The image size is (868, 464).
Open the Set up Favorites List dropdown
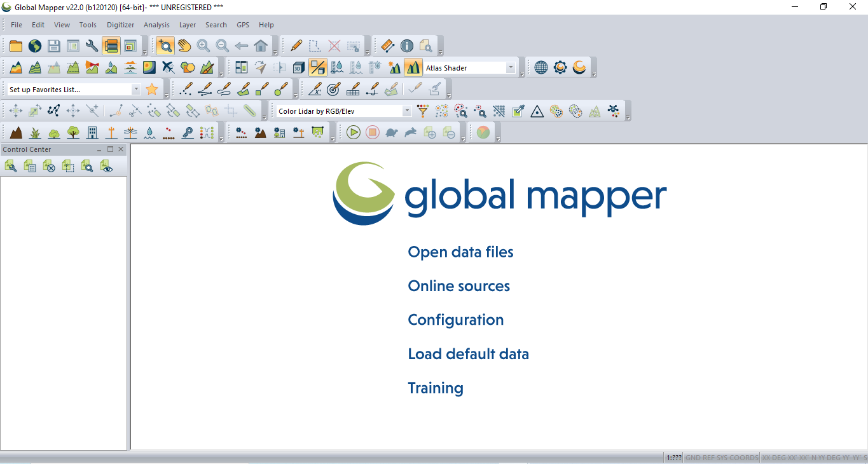point(136,90)
